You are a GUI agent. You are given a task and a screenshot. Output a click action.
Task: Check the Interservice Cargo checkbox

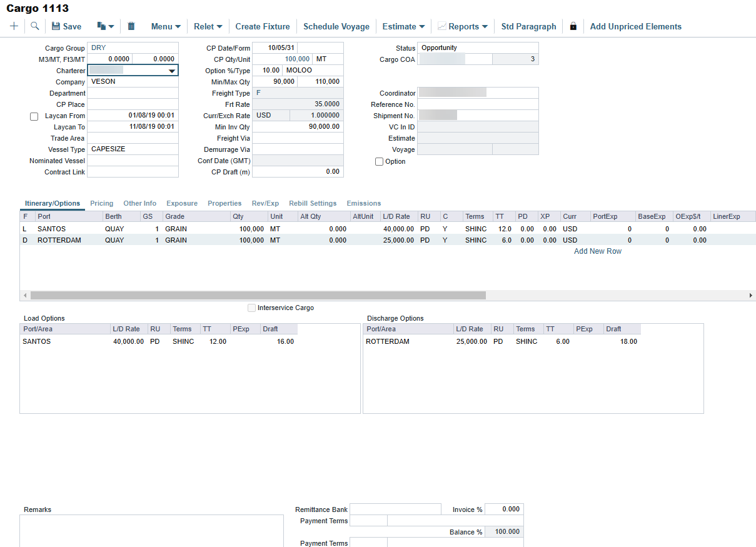[251, 308]
